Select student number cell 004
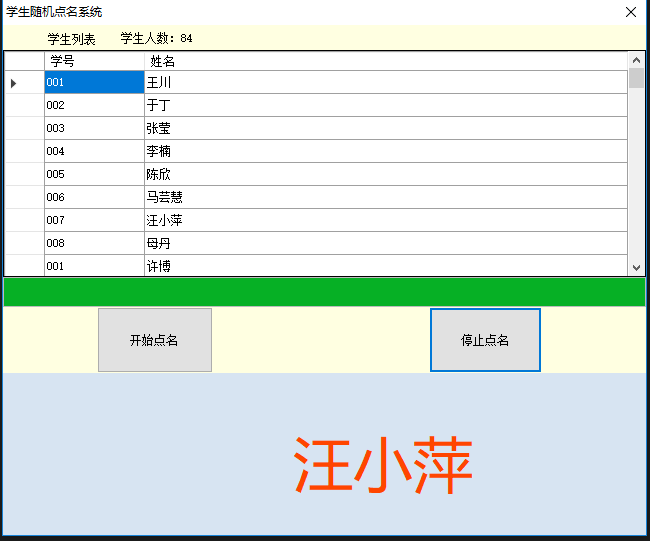The image size is (650, 541). [x=94, y=151]
